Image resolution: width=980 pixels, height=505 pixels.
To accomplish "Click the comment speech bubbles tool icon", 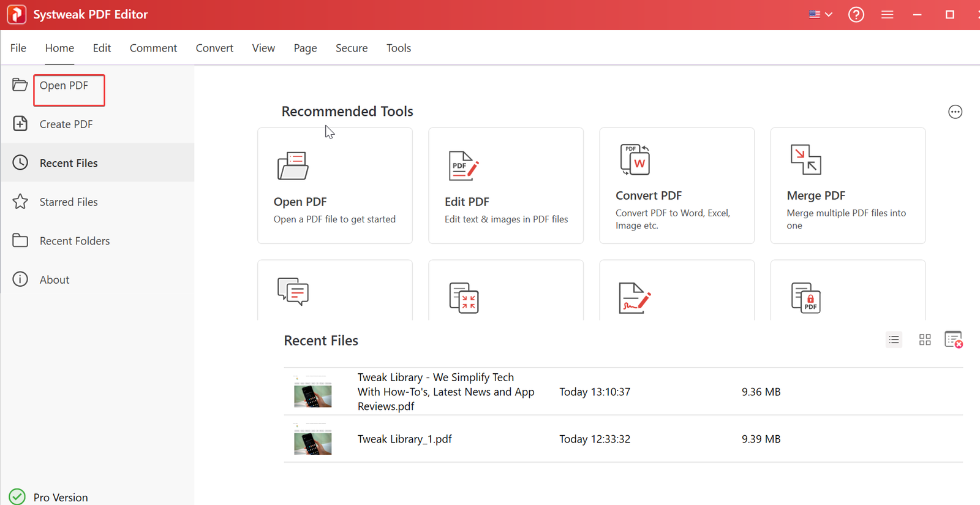I will (293, 292).
